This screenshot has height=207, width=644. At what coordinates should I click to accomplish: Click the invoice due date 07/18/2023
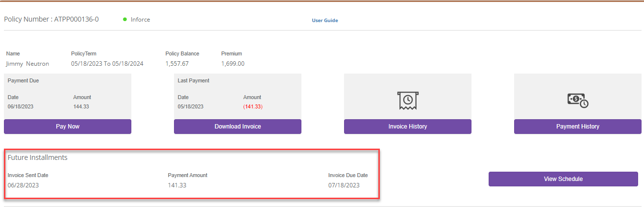tap(344, 185)
